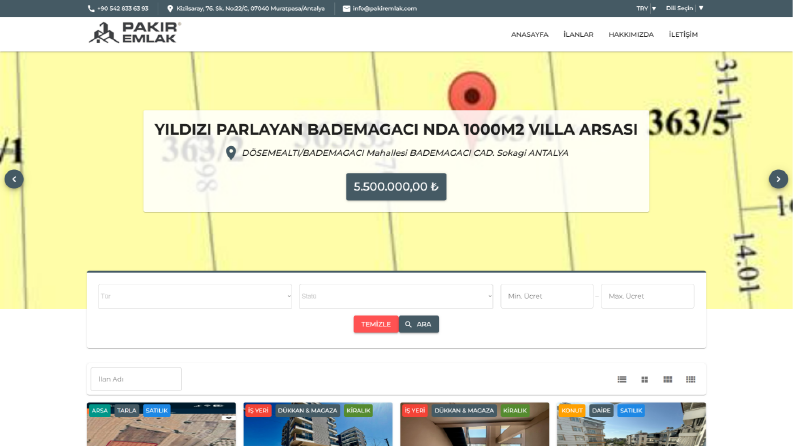Click SATILIK tag on fourth listing

coord(631,411)
